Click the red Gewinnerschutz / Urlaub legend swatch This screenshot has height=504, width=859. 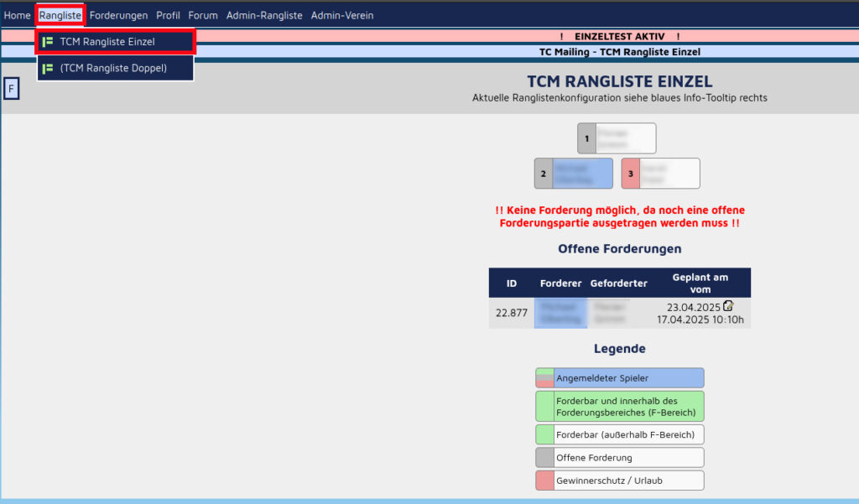pyautogui.click(x=544, y=481)
